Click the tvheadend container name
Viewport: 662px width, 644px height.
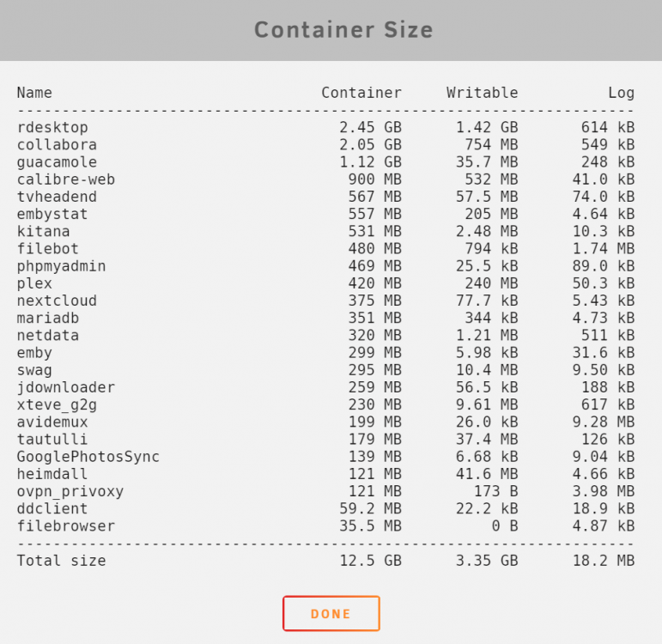click(57, 197)
